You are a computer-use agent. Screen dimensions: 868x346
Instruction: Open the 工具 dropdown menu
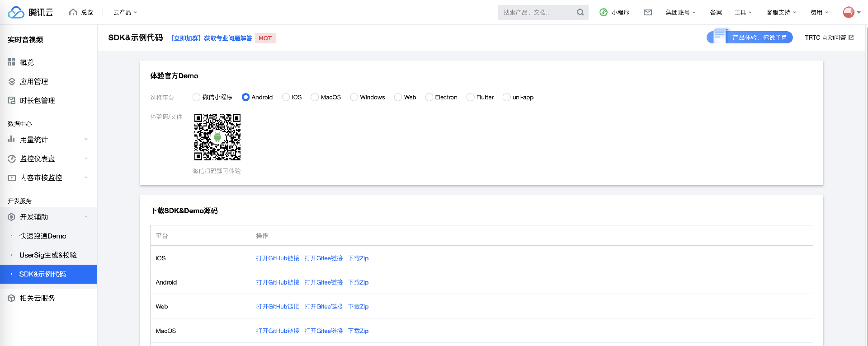coord(743,12)
